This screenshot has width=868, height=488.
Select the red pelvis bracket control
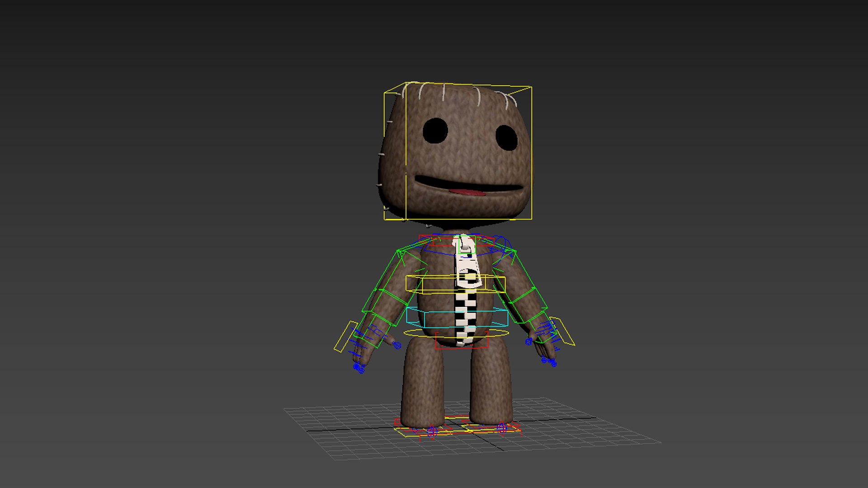[462, 340]
